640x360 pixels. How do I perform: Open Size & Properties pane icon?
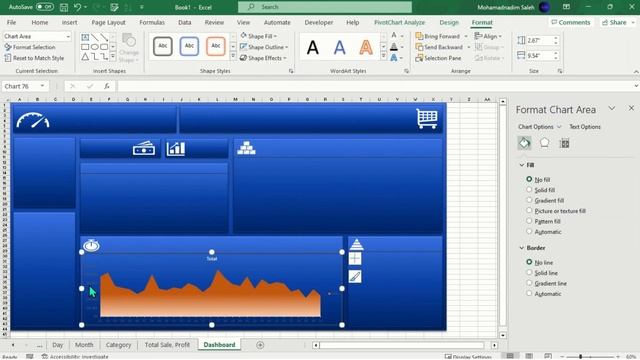564,143
